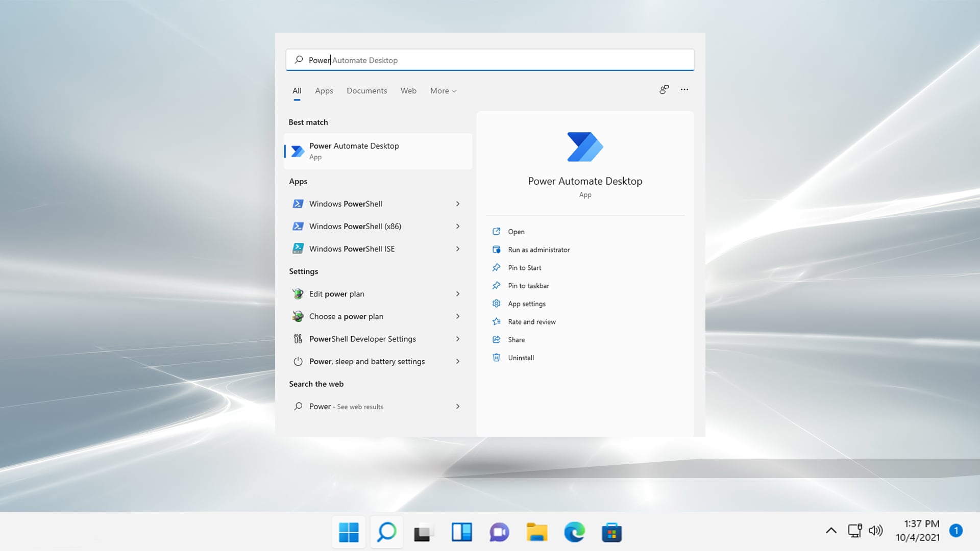Click the search magnifier icon in search box

pos(299,60)
